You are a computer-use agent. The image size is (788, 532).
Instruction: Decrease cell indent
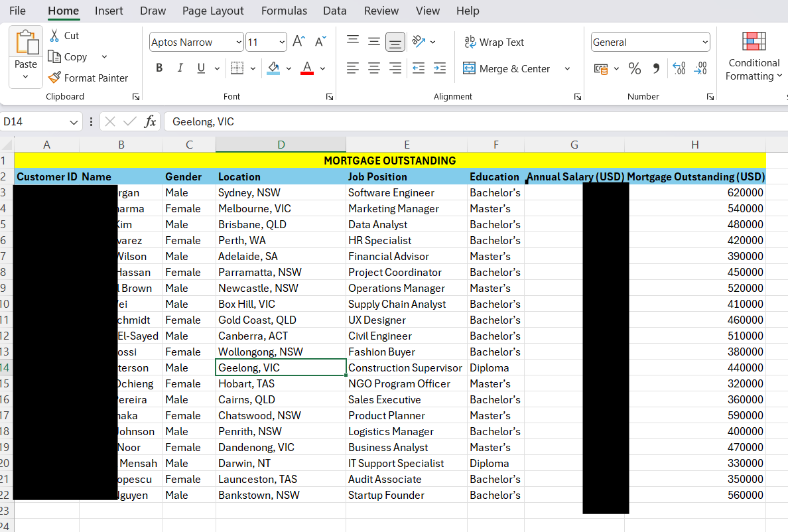[418, 68]
